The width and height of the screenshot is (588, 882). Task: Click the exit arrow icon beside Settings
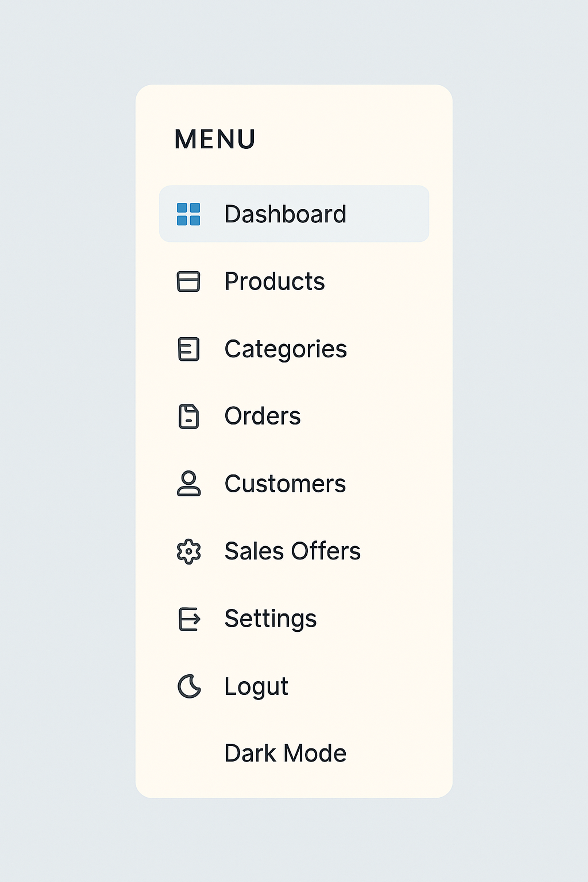[x=189, y=619]
